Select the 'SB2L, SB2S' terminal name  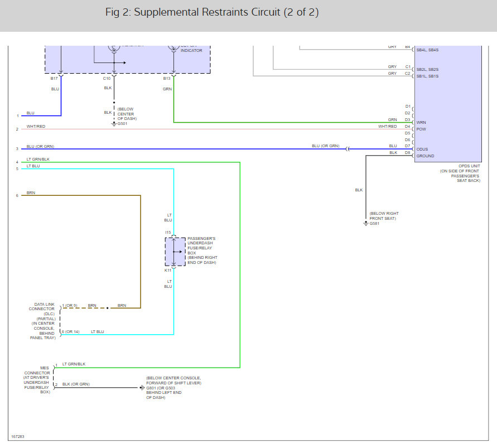click(x=427, y=69)
